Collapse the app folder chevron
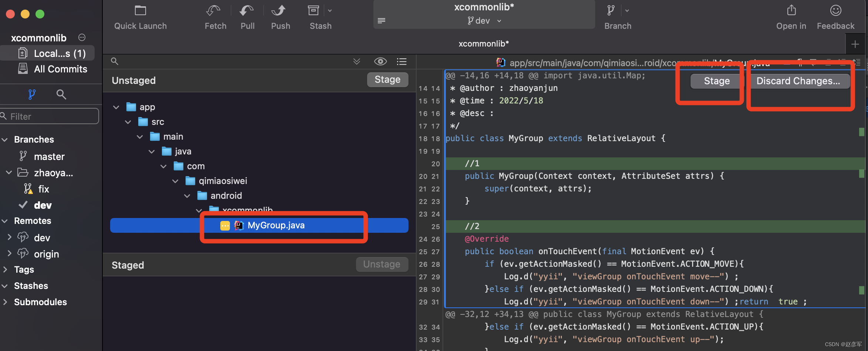868x351 pixels. tap(116, 107)
